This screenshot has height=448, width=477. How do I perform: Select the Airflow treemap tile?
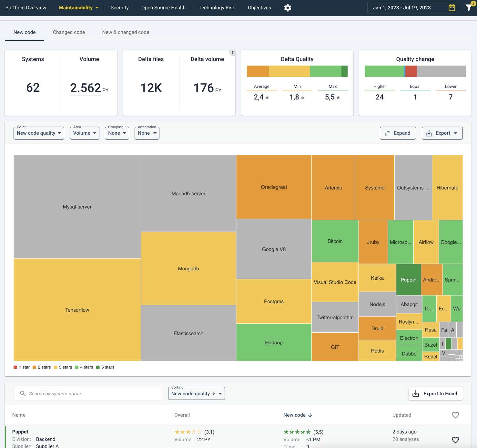(x=426, y=242)
